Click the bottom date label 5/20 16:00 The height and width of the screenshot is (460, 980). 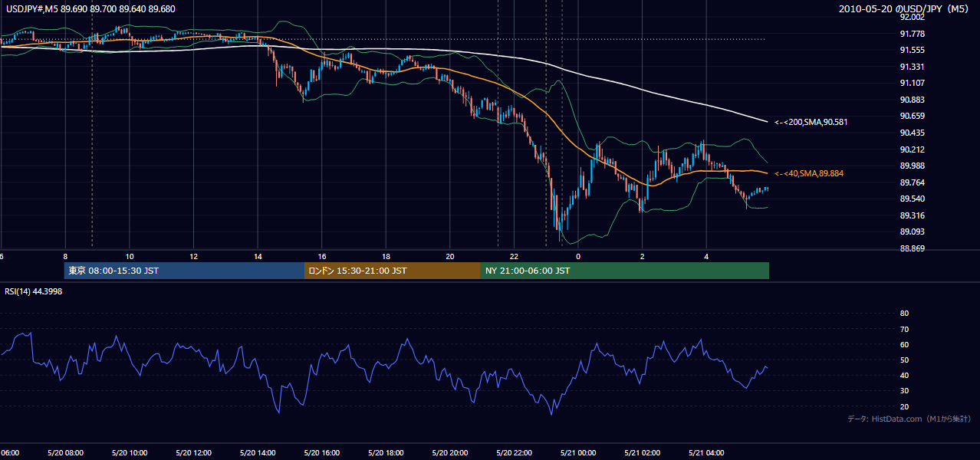point(321,452)
